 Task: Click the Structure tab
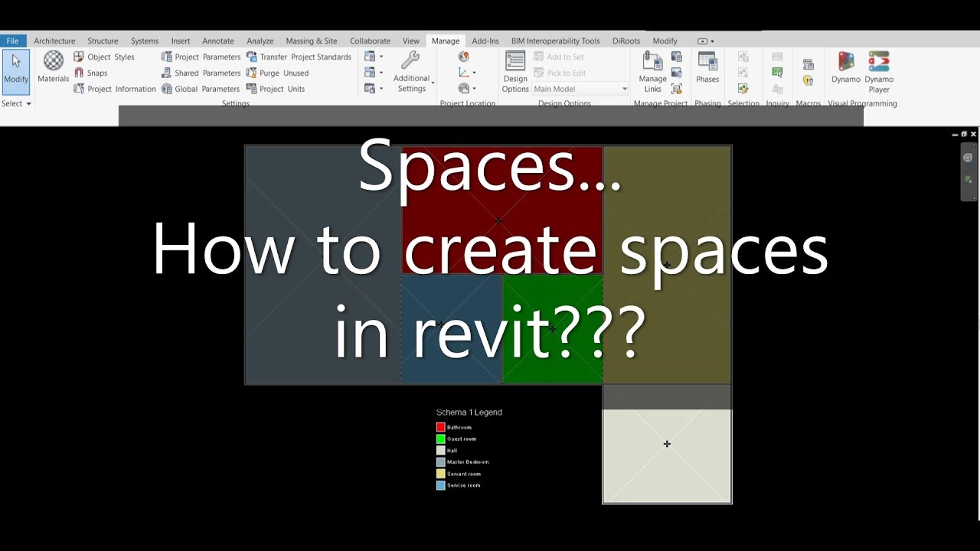(x=103, y=41)
